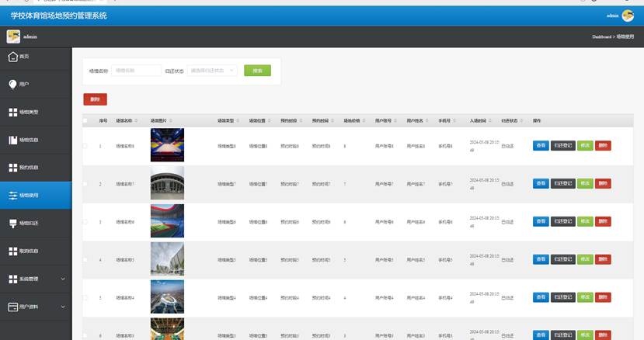Click the Dashboard breadcrumb link

[x=602, y=37]
